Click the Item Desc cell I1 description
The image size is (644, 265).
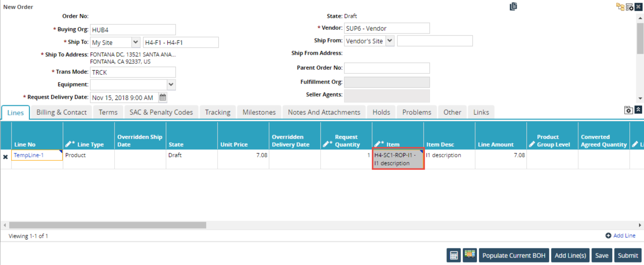[x=450, y=159]
